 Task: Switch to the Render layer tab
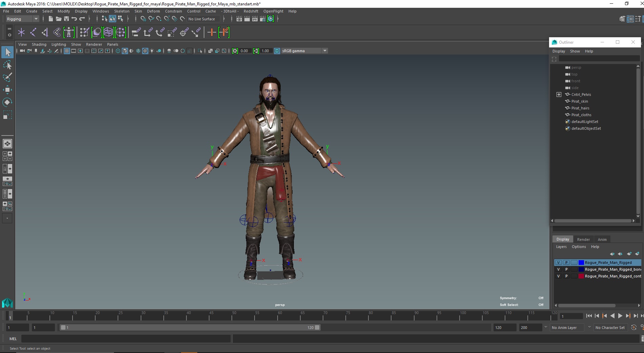[x=583, y=240]
